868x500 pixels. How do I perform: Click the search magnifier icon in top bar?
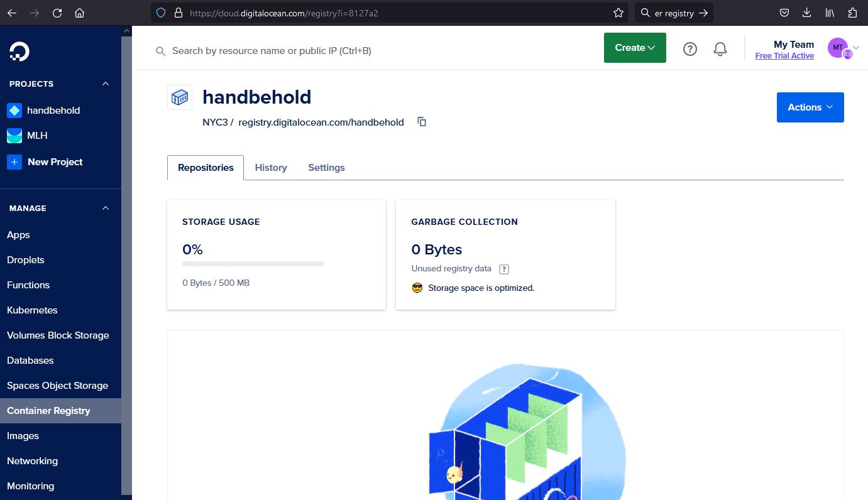161,51
